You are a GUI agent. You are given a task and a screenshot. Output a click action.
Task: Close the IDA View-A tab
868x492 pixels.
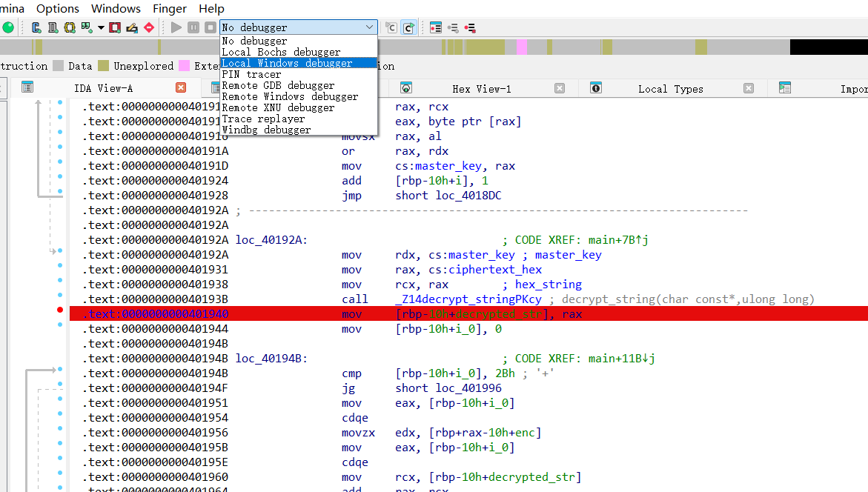(x=180, y=87)
